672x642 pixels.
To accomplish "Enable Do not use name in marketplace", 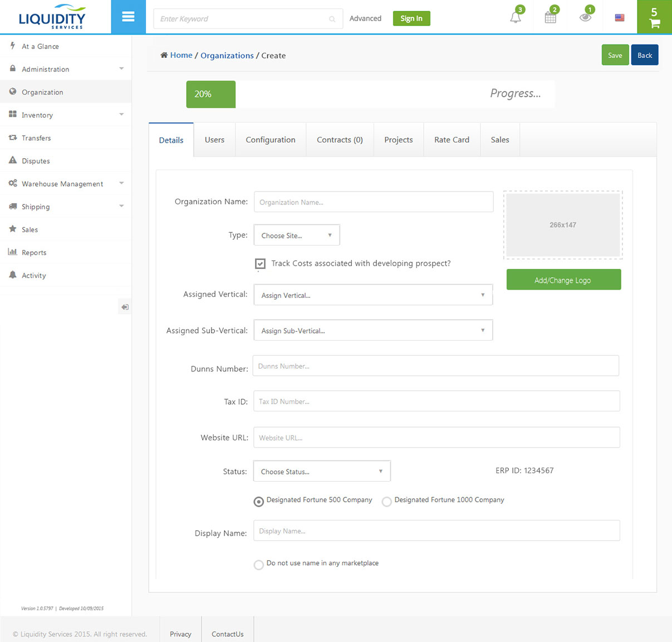I will [259, 565].
